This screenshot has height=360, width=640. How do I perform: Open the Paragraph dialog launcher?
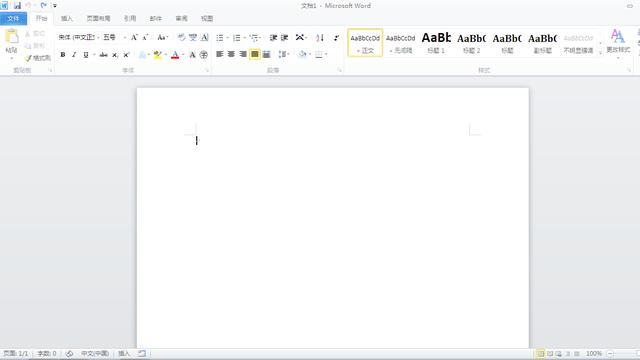coord(340,71)
